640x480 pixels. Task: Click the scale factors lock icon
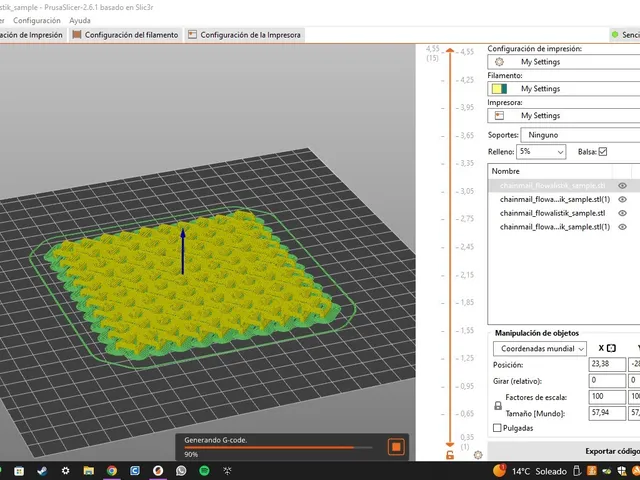pos(498,406)
